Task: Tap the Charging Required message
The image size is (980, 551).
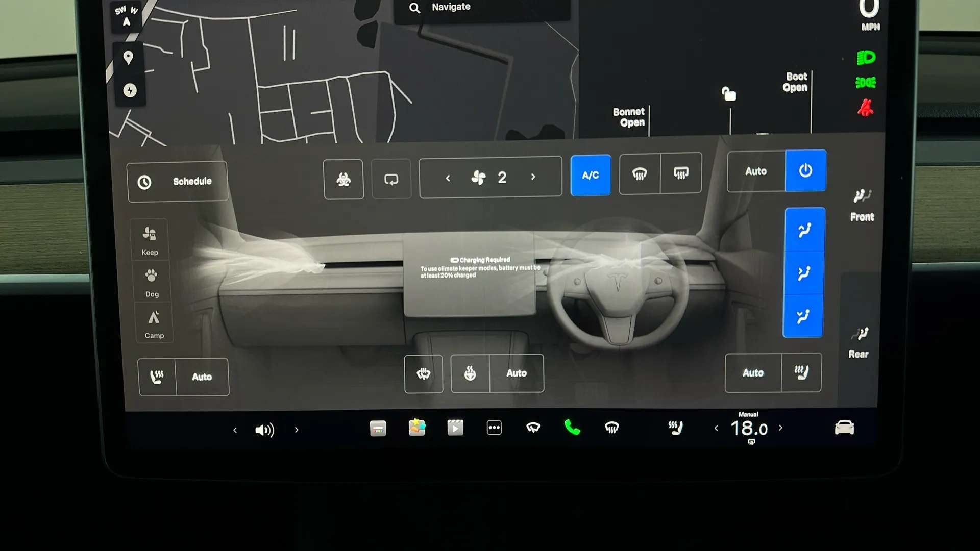Action: click(480, 267)
